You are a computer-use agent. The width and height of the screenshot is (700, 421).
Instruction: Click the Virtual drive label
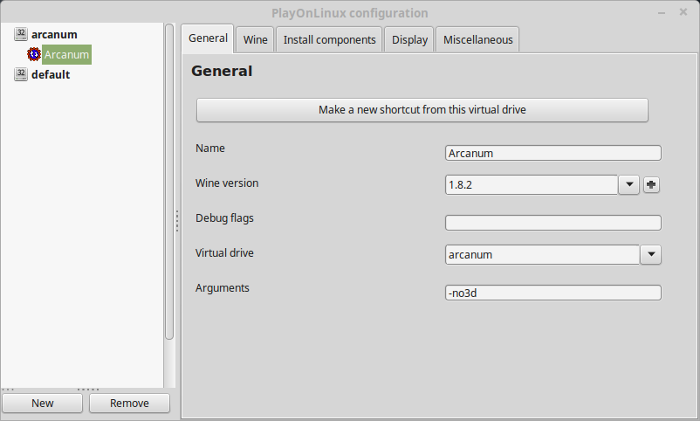[x=224, y=253]
